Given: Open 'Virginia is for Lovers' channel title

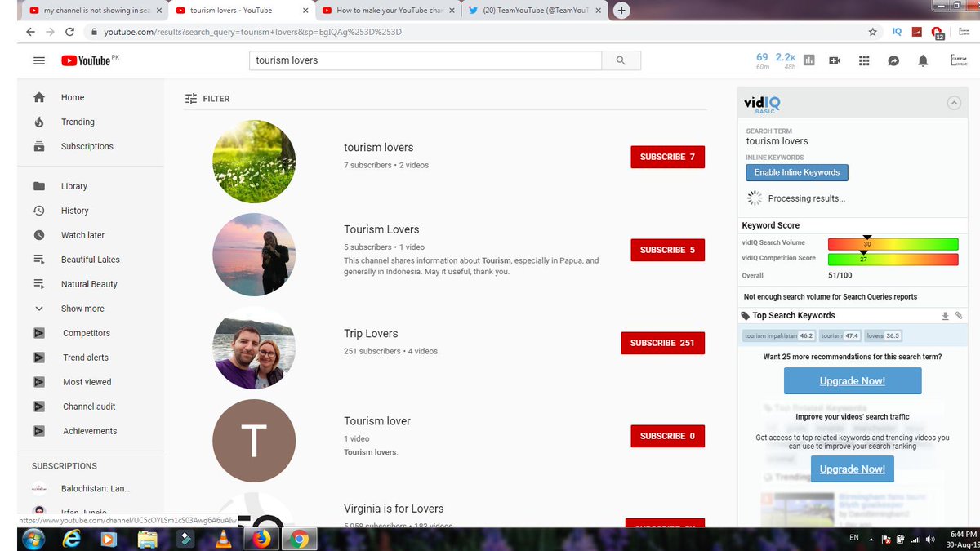Looking at the screenshot, I should [394, 509].
